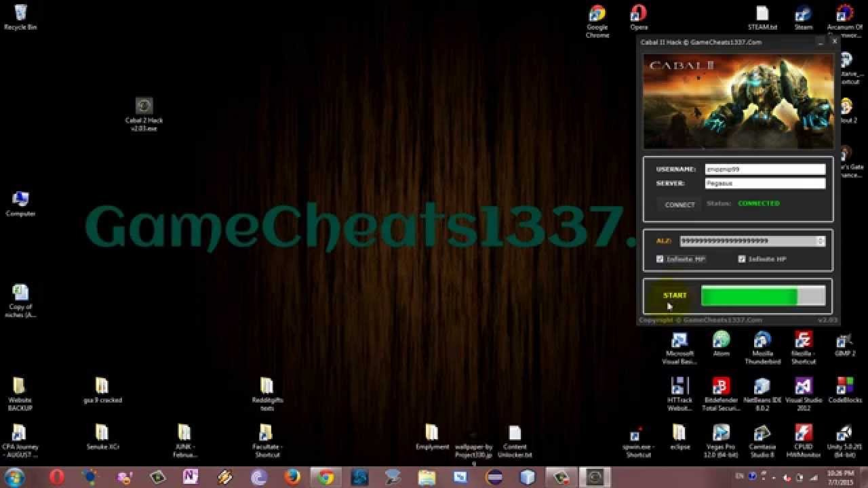Select the Content Unlocker.txt file
The image size is (868, 488).
coord(515,441)
